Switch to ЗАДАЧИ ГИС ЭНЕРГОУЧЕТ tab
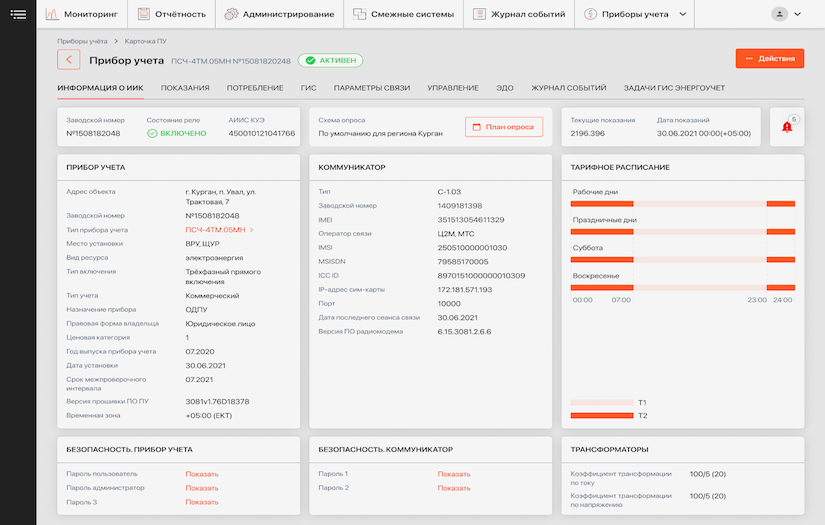The image size is (825, 525). [674, 88]
